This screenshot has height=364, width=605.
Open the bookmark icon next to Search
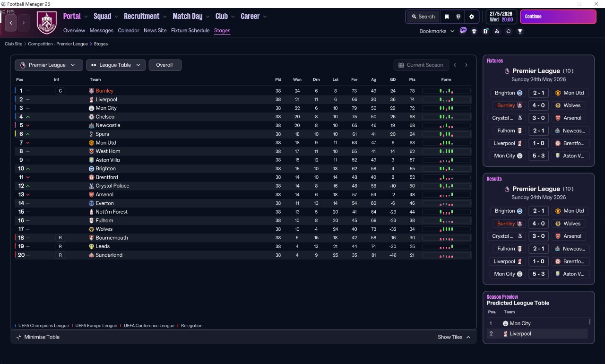(x=447, y=17)
